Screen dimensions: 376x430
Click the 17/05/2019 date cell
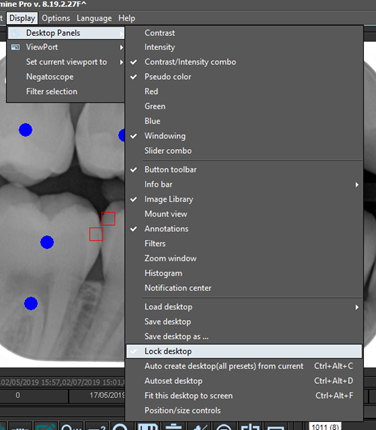coord(97,395)
